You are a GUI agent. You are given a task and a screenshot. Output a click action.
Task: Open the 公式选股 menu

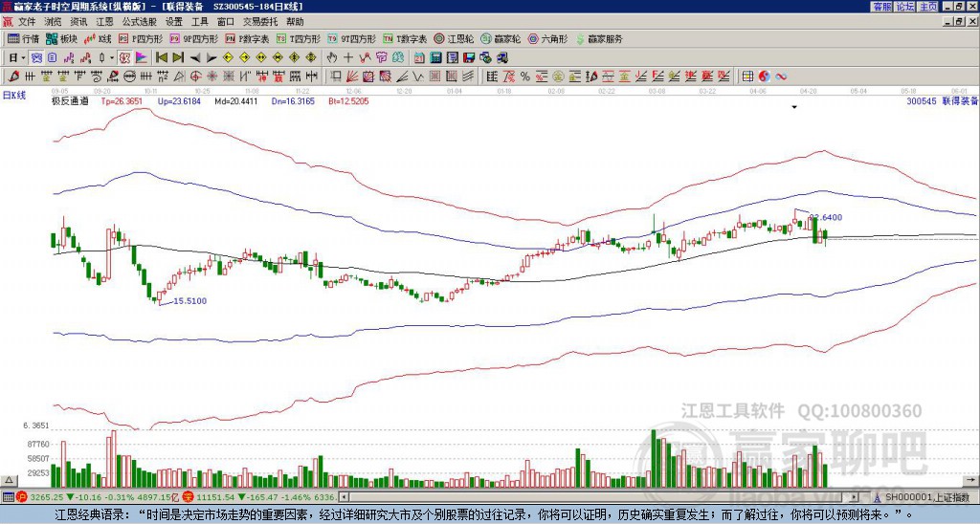[x=140, y=22]
